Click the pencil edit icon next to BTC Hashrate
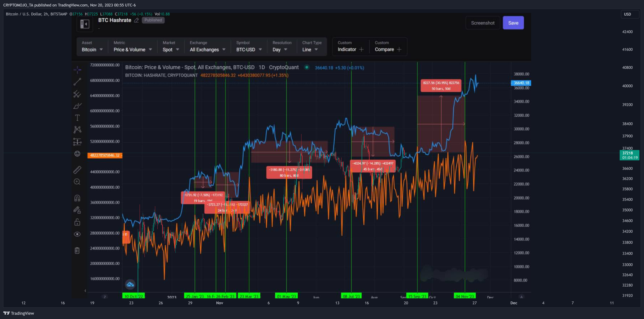The image size is (644, 319). point(136,20)
